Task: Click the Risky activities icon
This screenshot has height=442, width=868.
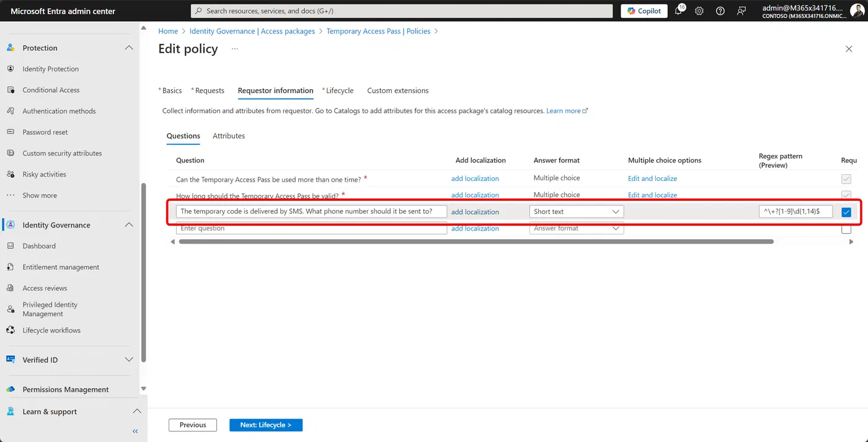Action: [11, 174]
